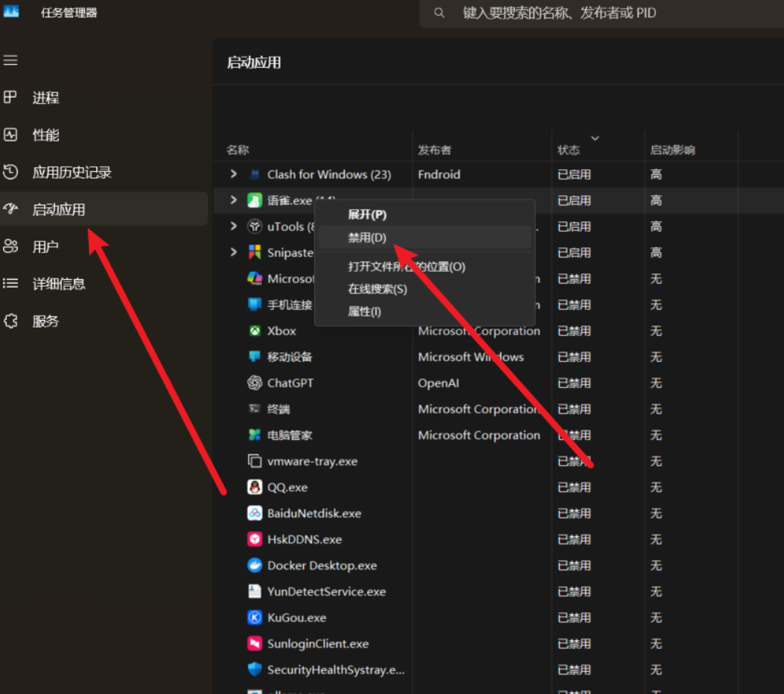Viewport: 784px width, 694px height.
Task: Click the 应用历史记录 history icon
Action: point(10,171)
